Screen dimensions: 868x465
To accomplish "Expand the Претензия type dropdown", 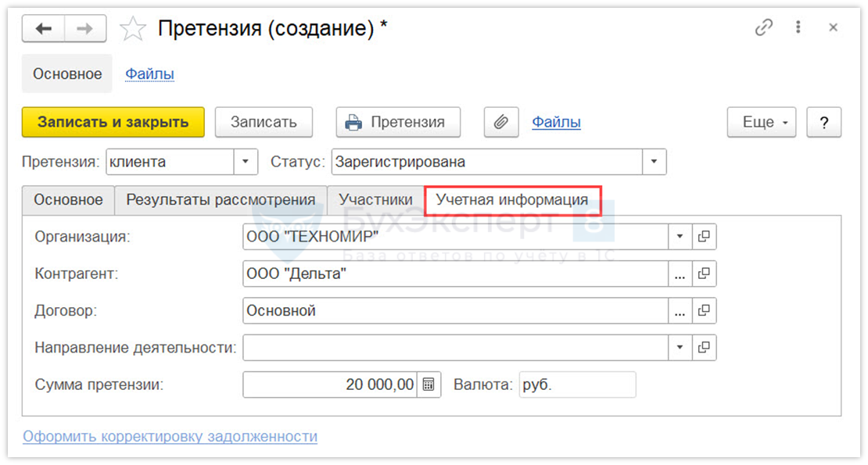I will (246, 163).
